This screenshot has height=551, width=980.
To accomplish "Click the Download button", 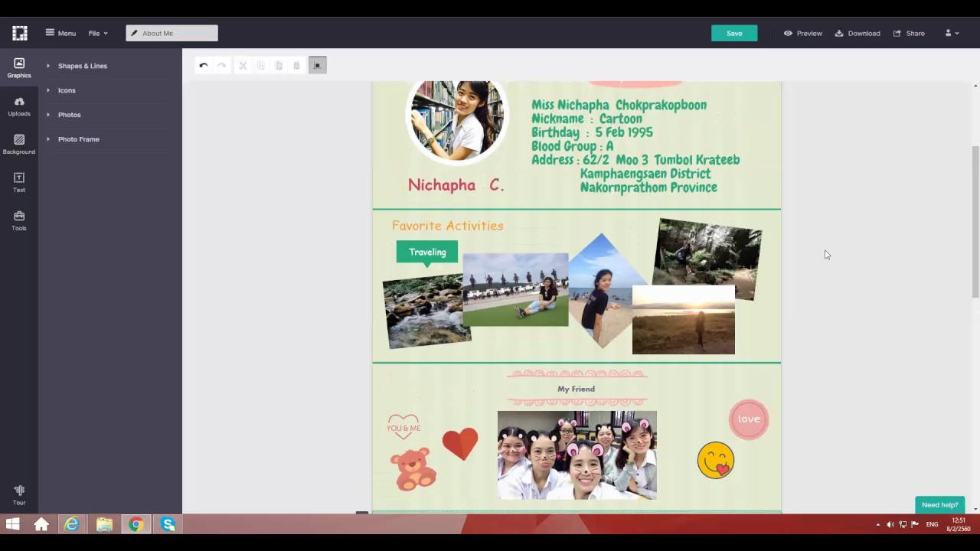I will 857,33.
